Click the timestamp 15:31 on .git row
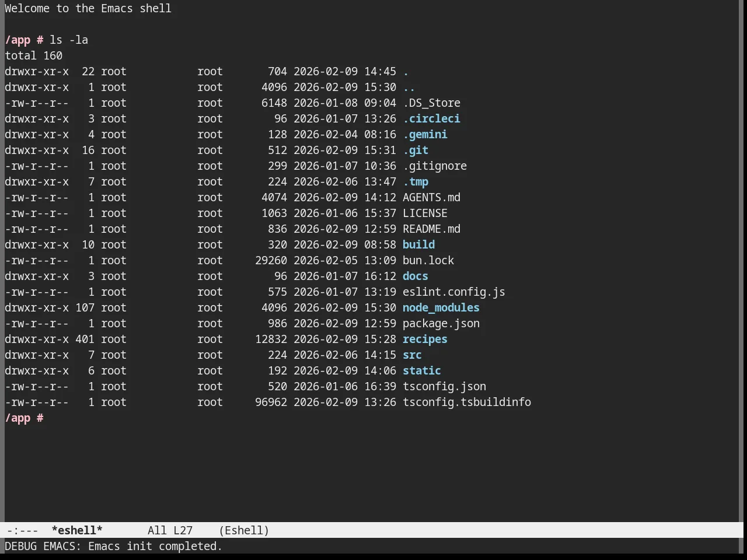The image size is (747, 560). pyautogui.click(x=380, y=150)
